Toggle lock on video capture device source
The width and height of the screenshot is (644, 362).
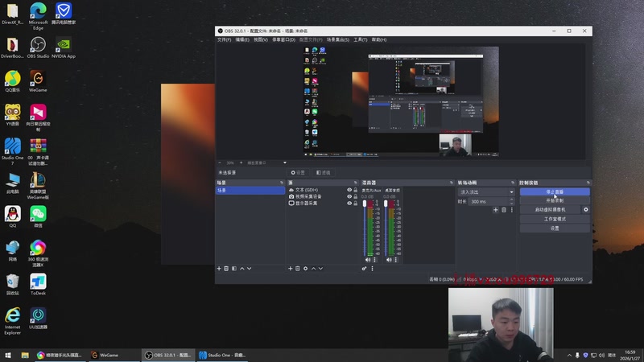click(356, 196)
